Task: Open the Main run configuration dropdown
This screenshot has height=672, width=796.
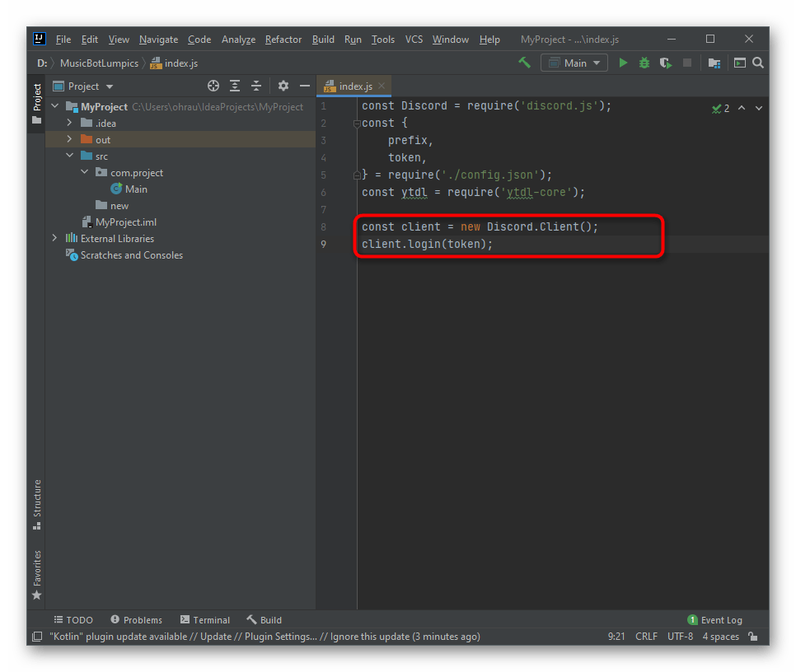Action: (574, 63)
